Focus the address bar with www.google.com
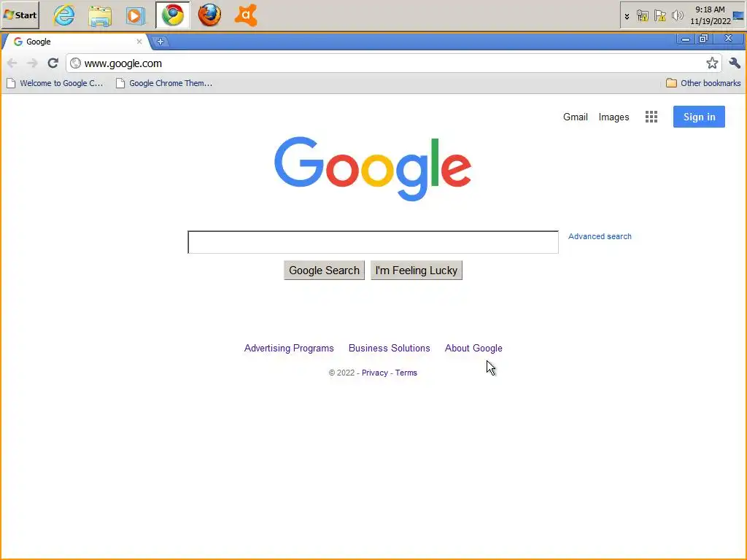Viewport: 747px width, 560px height. click(392, 63)
